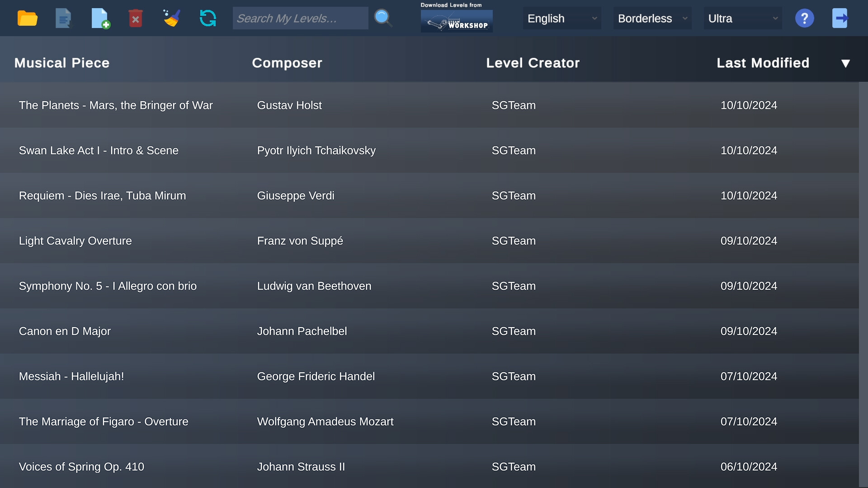Open Steam Workshop to download levels
Image resolution: width=868 pixels, height=488 pixels.
(x=457, y=20)
